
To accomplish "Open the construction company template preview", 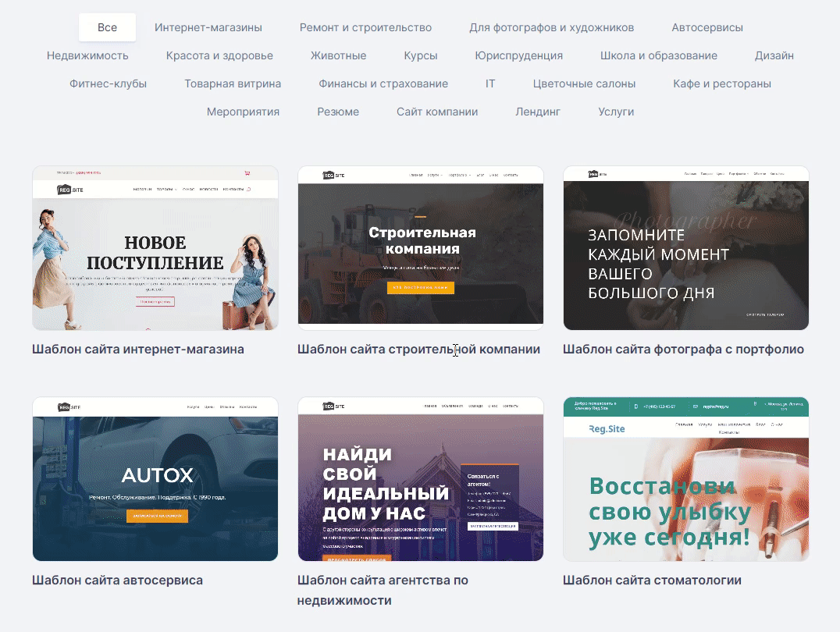I will click(421, 248).
